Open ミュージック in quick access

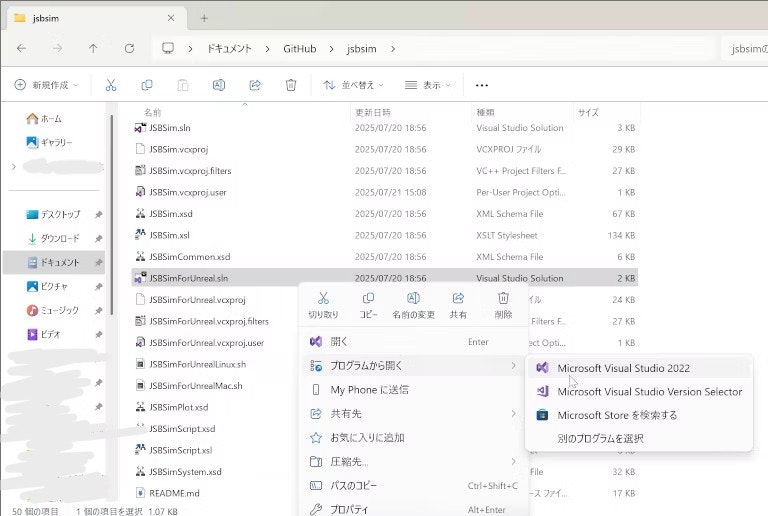[53, 310]
